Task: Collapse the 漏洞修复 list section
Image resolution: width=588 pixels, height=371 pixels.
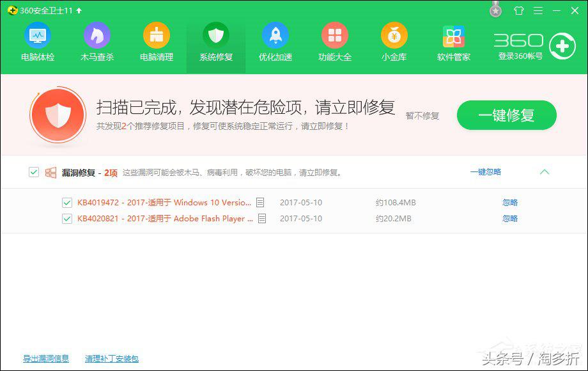Action: [545, 172]
